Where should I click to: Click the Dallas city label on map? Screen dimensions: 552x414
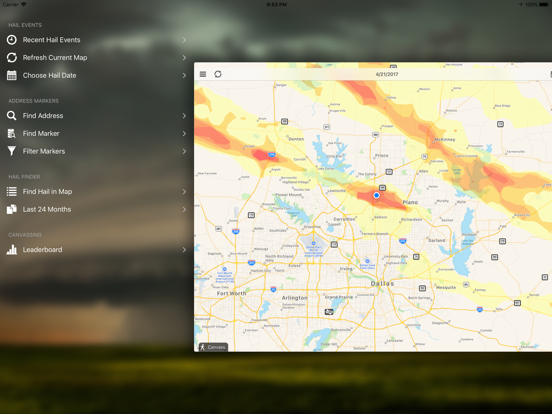pos(382,283)
